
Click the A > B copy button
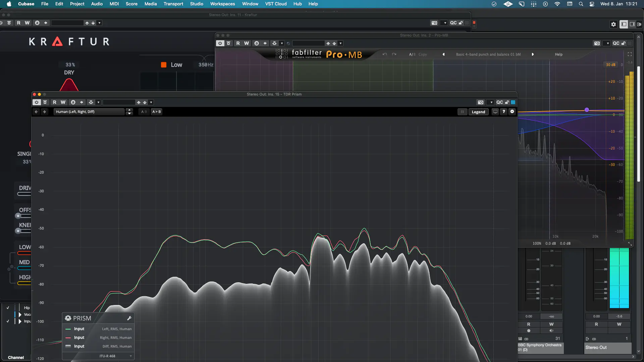click(156, 112)
